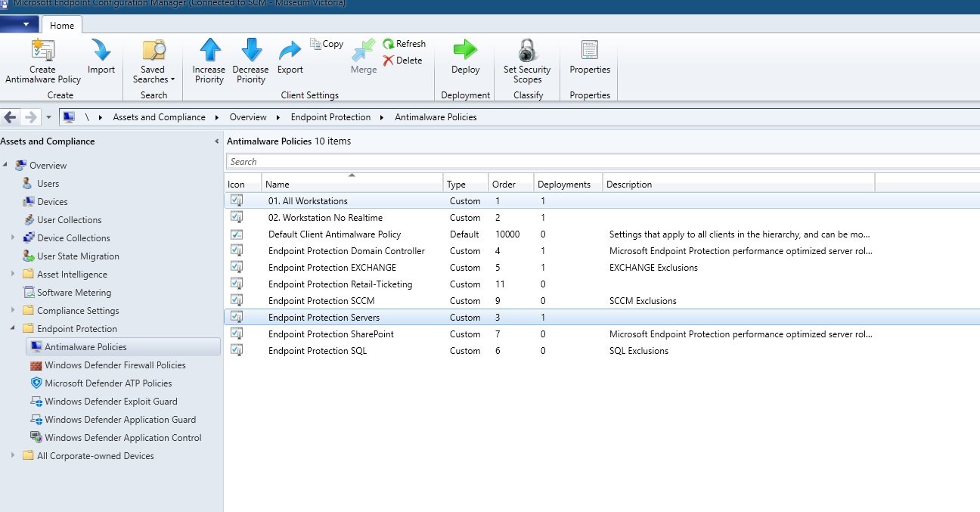980x512 pixels.
Task: Select Endpoint Protection Retail-Ticketing policy
Action: click(x=602, y=284)
